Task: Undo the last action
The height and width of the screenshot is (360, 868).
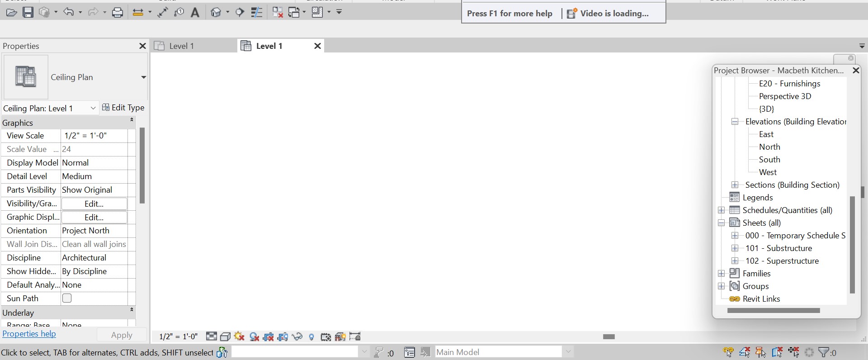Action: (x=68, y=12)
